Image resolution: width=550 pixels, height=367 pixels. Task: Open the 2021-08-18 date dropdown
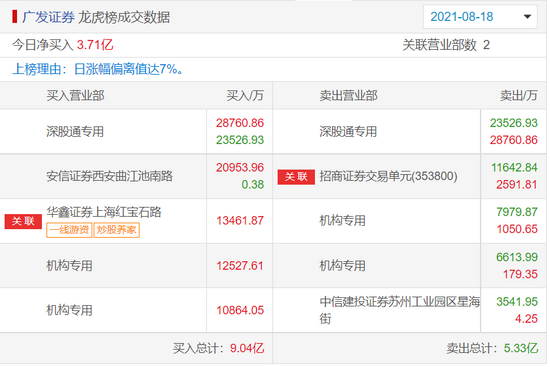(480, 16)
